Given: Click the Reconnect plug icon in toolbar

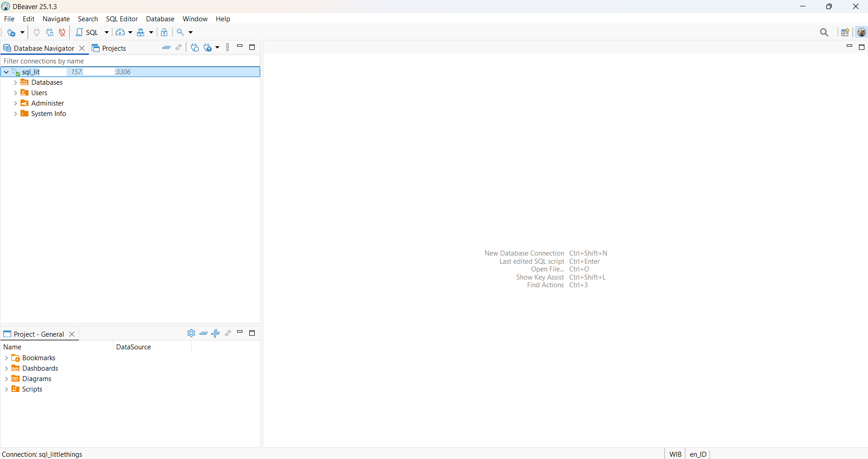Looking at the screenshot, I should [x=50, y=33].
